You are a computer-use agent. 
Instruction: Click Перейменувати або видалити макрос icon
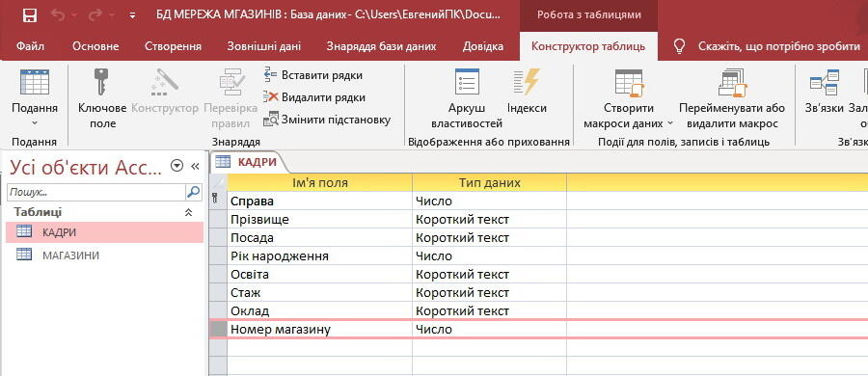[733, 83]
